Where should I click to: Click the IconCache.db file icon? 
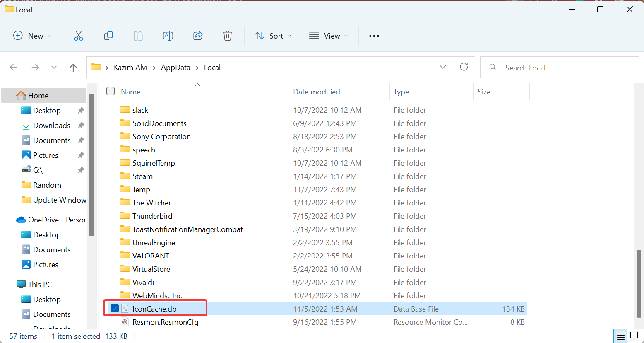coord(125,309)
